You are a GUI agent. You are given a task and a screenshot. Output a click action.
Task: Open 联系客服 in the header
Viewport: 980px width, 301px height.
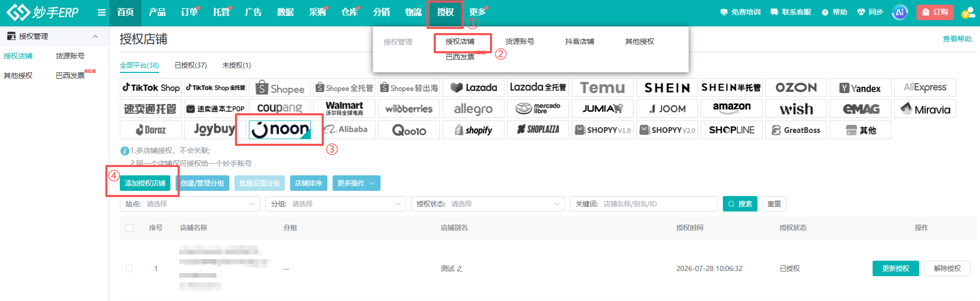pyautogui.click(x=791, y=12)
